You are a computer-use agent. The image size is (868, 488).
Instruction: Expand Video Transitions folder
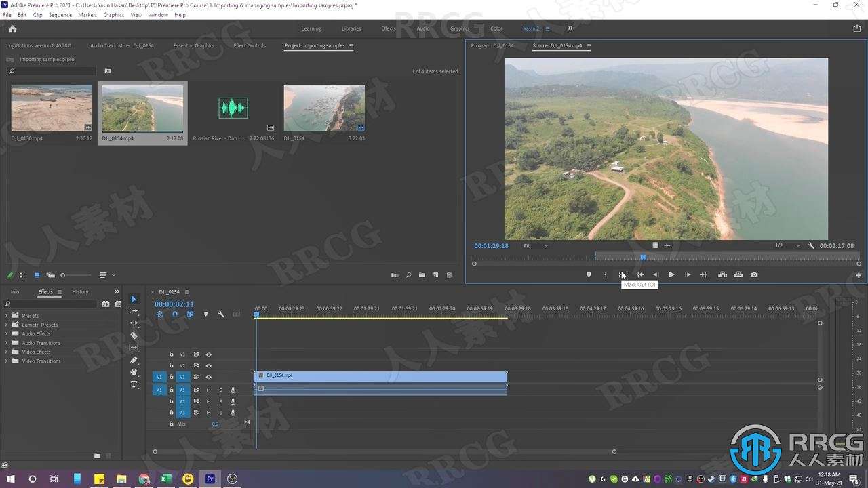(7, 361)
